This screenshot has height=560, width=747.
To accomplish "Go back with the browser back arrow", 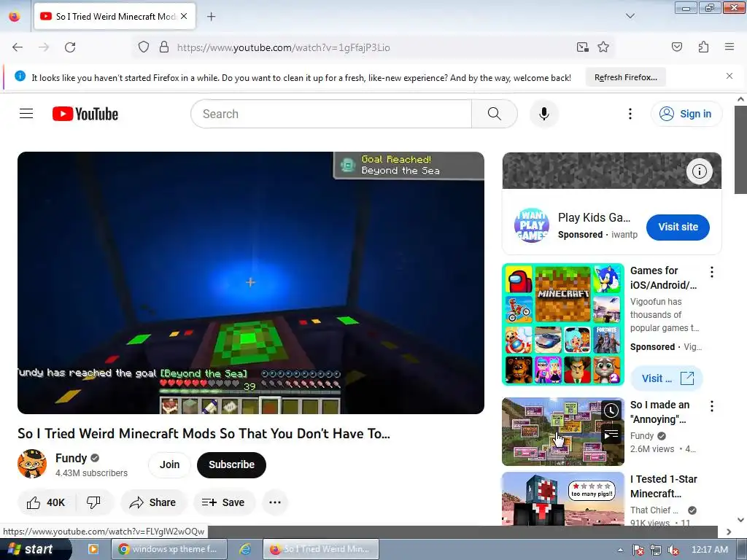I will coord(18,47).
